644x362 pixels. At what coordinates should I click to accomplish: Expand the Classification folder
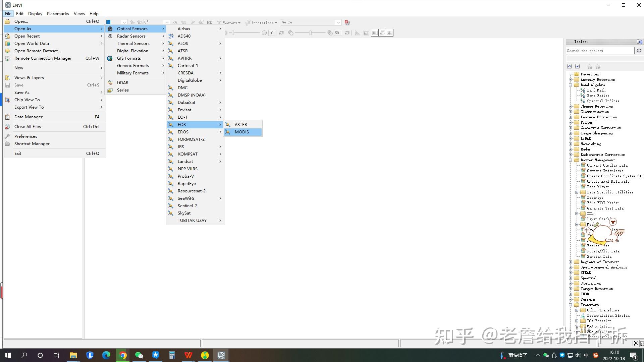pyautogui.click(x=570, y=112)
